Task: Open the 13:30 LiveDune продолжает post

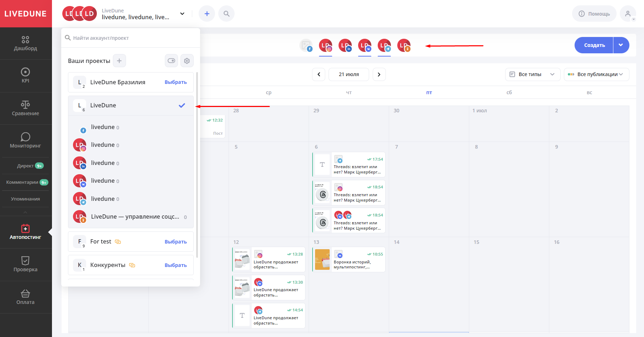Action: pyautogui.click(x=269, y=288)
